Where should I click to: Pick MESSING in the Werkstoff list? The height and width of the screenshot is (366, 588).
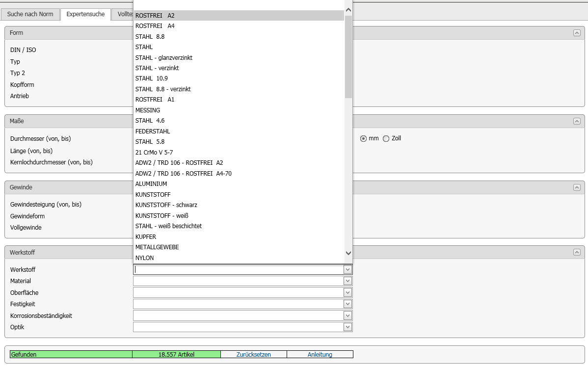pyautogui.click(x=148, y=110)
